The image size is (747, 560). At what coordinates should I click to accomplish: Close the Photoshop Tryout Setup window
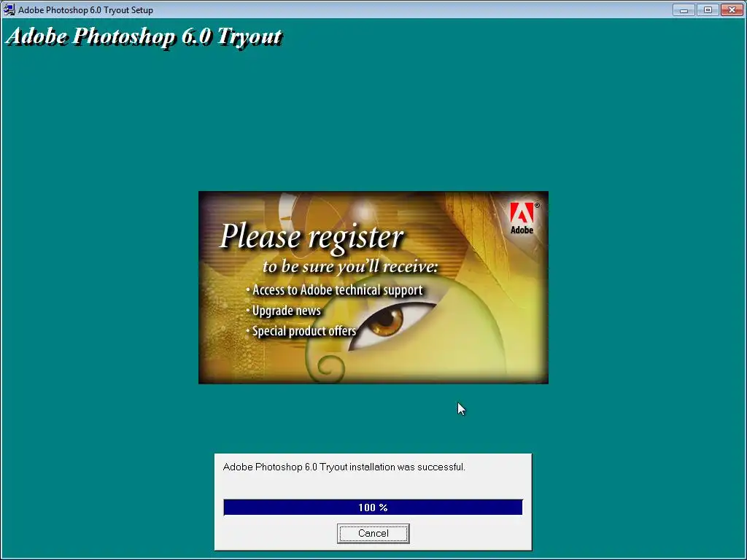(732, 9)
